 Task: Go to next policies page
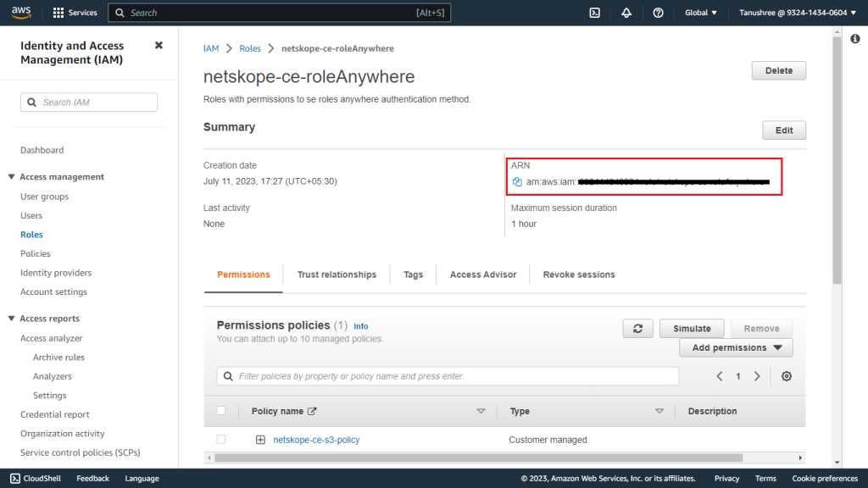pos(757,376)
